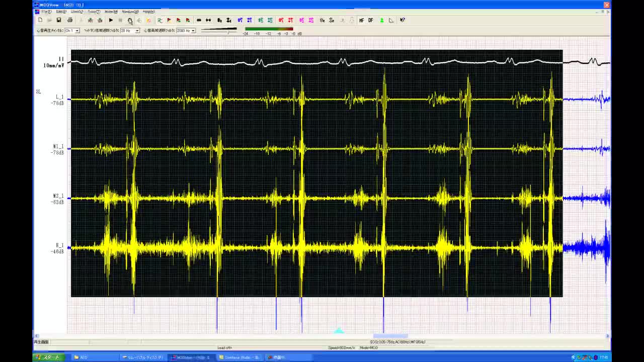Start playback with the Play button

tap(111, 20)
